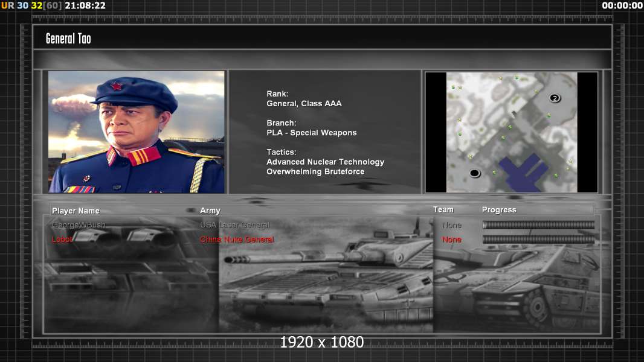Viewport: 644px width, 362px height.
Task: Click 'PLA - Special Weapons' text
Action: pyautogui.click(x=311, y=133)
